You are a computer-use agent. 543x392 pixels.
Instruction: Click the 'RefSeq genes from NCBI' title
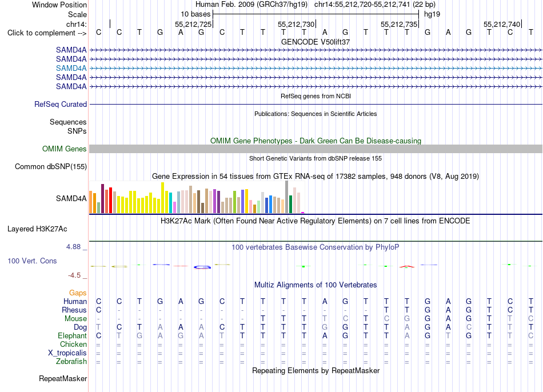tap(316, 96)
